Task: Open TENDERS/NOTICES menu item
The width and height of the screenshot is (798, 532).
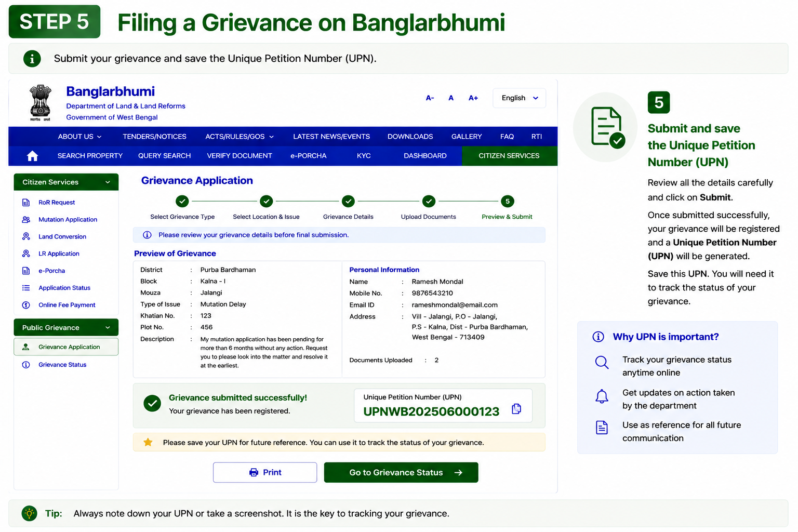Action: pyautogui.click(x=154, y=137)
